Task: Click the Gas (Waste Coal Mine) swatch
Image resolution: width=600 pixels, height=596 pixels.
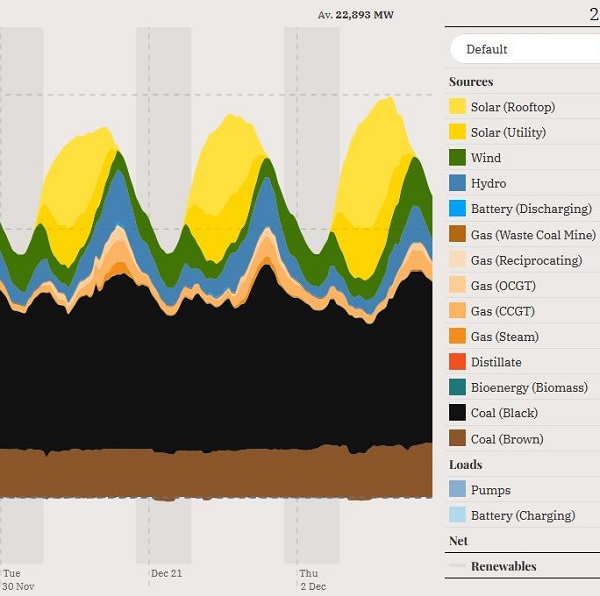Action: coord(457,235)
